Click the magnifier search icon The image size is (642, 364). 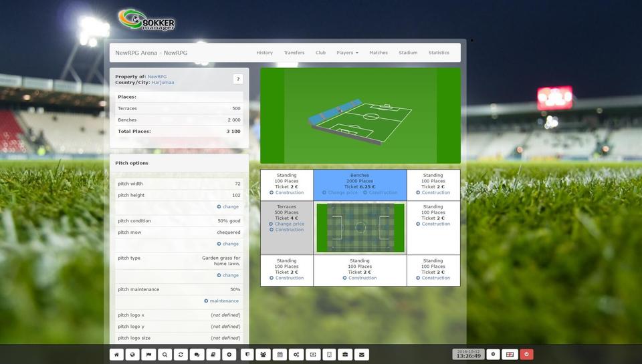pyautogui.click(x=165, y=355)
